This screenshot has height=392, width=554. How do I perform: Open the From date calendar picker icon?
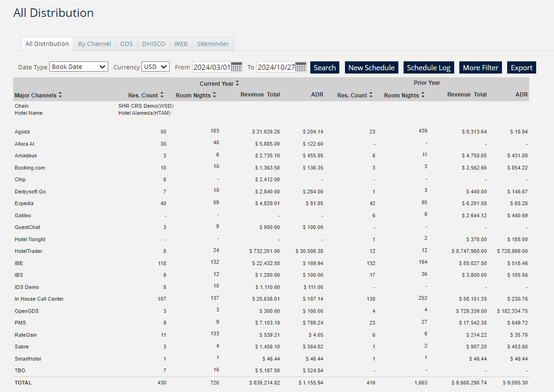236,67
